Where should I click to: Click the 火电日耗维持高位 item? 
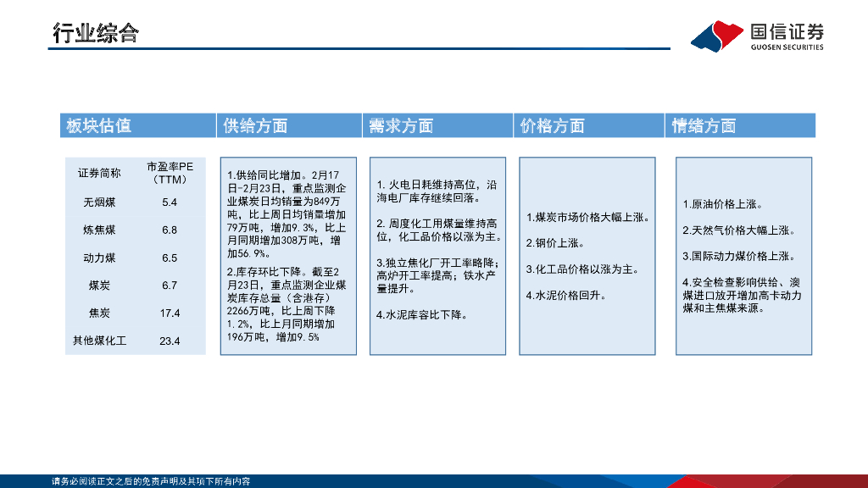tap(437, 191)
